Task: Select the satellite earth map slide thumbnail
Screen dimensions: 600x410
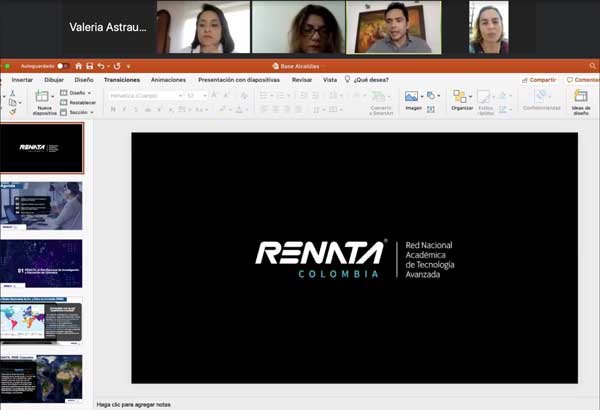Action: point(41,379)
